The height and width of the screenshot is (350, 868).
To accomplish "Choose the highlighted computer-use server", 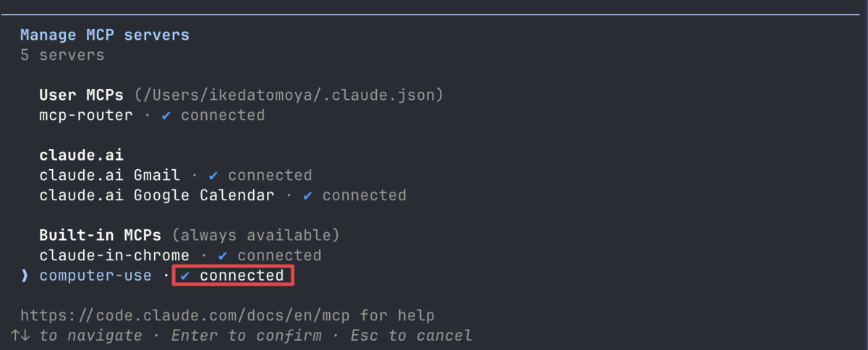I will tap(95, 276).
